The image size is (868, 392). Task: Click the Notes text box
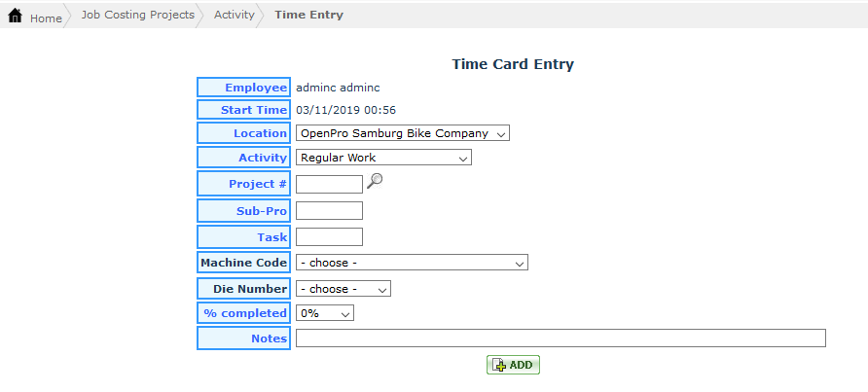tap(561, 339)
